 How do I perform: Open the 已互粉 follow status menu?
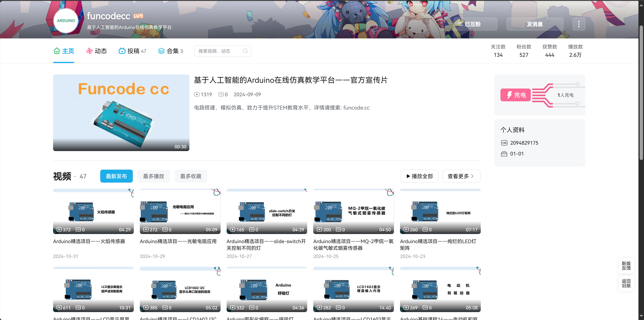469,24
